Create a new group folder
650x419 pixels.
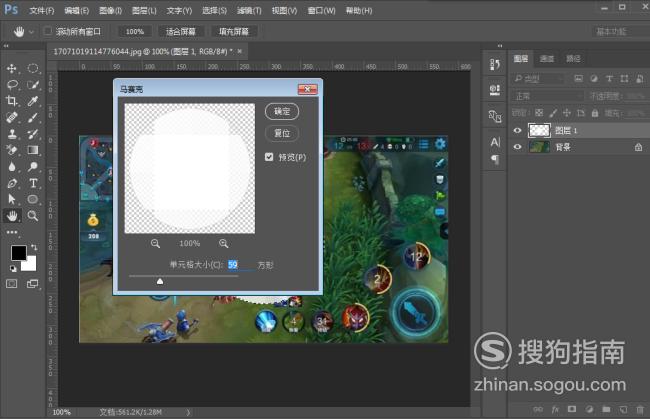(606, 409)
